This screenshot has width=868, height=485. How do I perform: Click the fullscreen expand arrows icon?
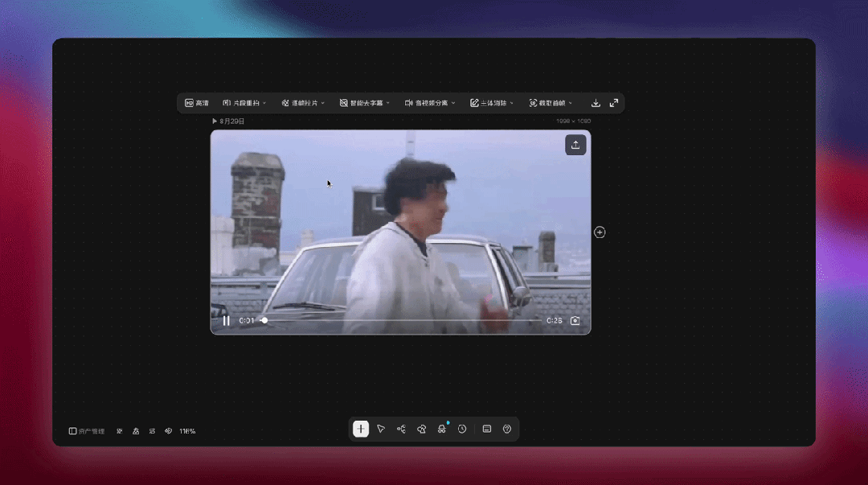point(614,103)
